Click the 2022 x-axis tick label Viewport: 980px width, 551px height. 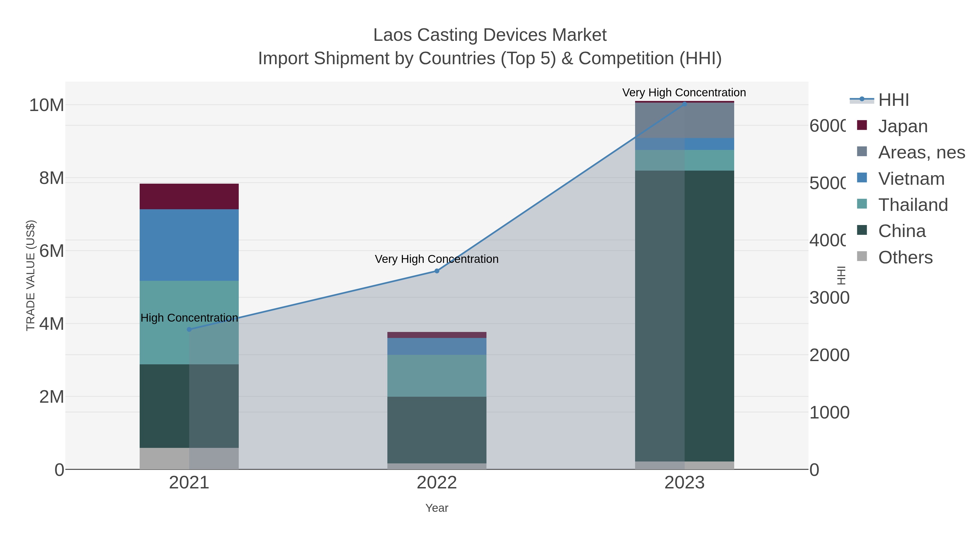437,483
